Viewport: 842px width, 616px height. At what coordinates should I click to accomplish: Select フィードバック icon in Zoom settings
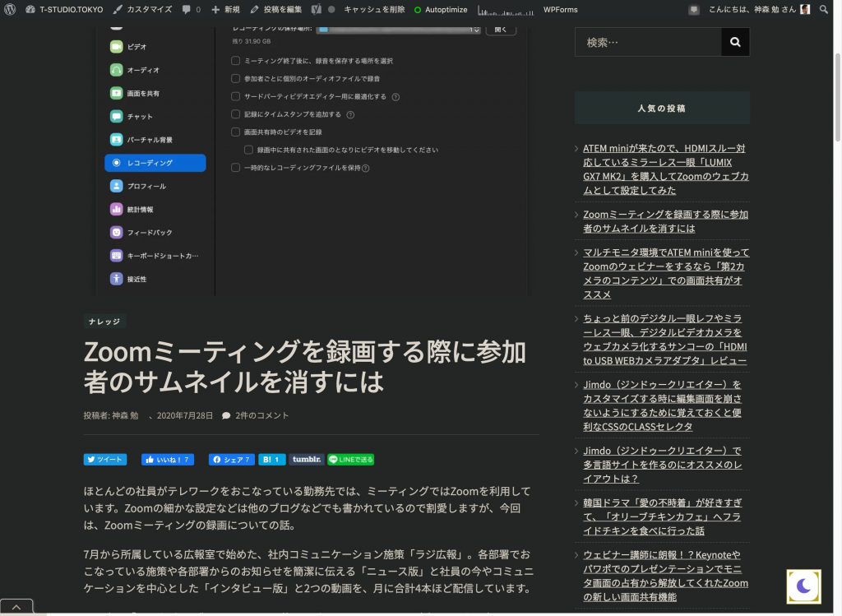117,232
